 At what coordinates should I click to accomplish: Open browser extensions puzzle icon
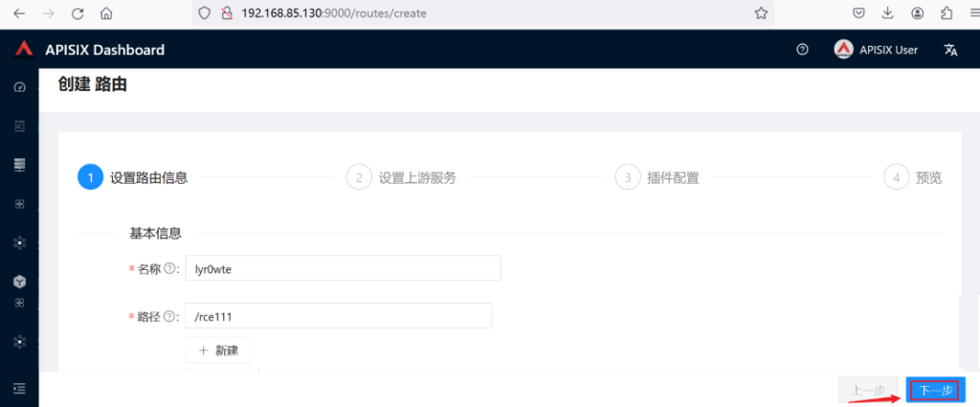[x=947, y=13]
